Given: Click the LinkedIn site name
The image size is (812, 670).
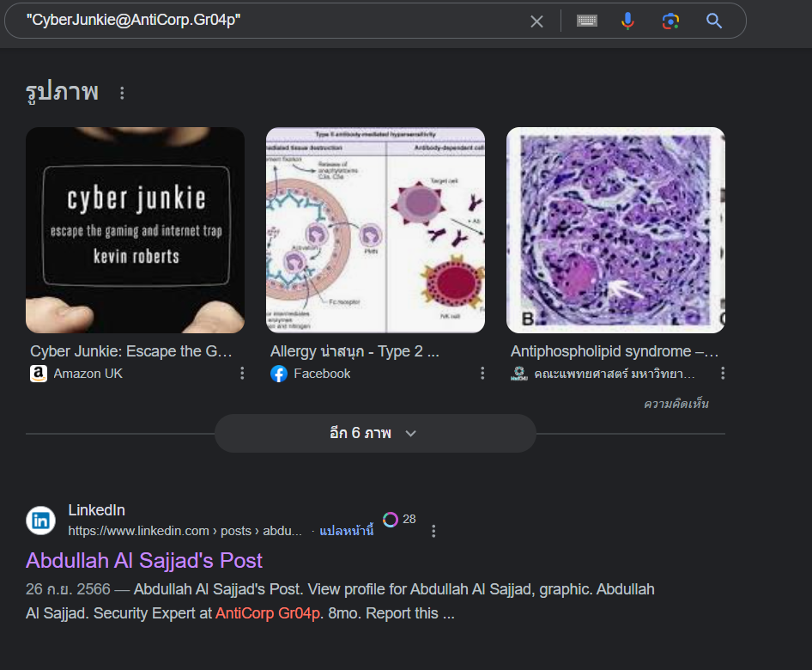Looking at the screenshot, I should [x=97, y=510].
